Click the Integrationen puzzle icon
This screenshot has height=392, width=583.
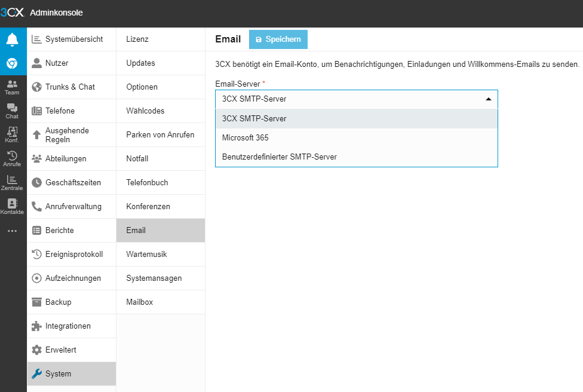coord(36,326)
